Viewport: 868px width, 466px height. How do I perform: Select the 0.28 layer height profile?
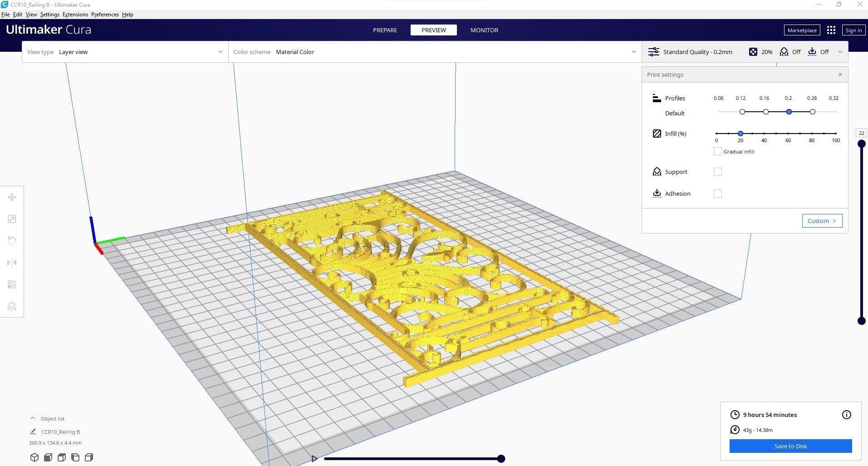click(x=813, y=112)
